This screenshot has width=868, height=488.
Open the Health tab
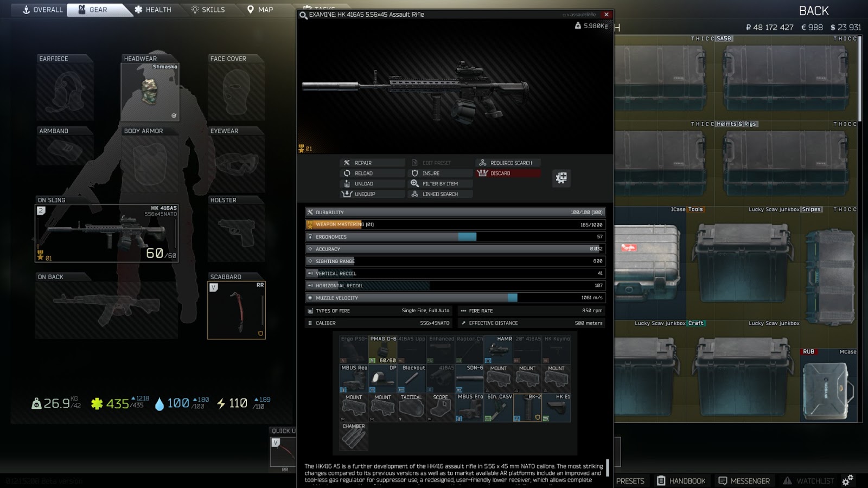(153, 10)
